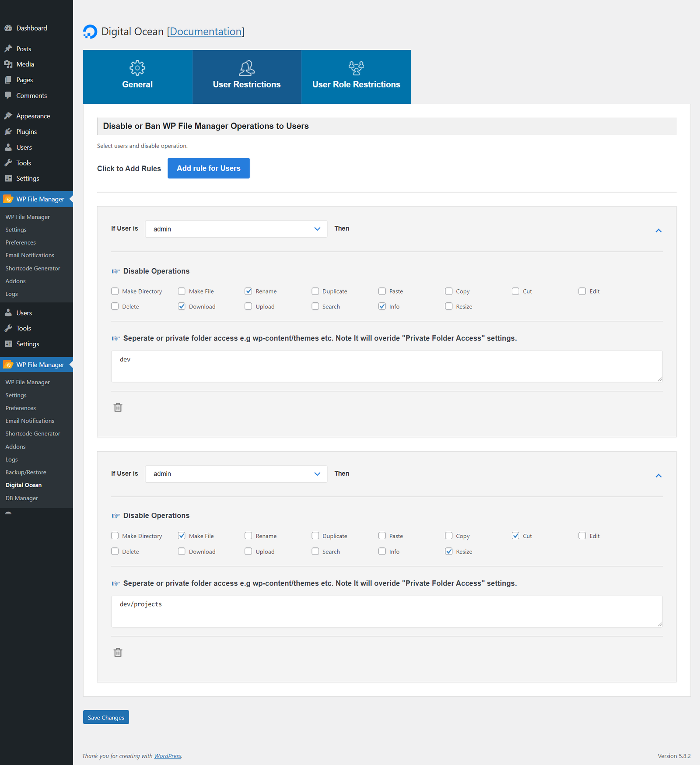Click the folder path field containing dev
The image size is (700, 765).
tap(387, 366)
